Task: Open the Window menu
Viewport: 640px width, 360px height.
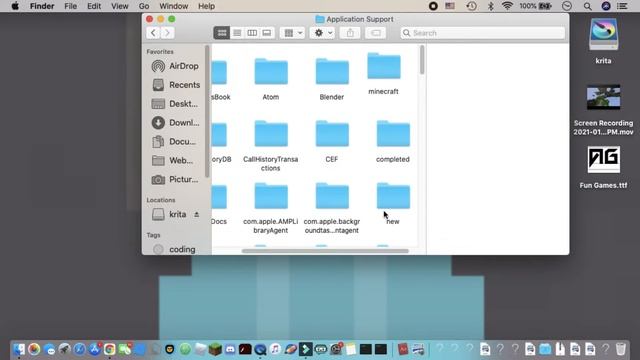Action: [173, 6]
